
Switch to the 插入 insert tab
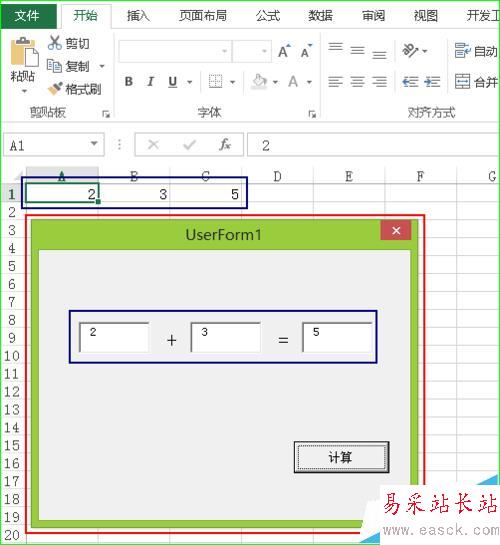[138, 16]
